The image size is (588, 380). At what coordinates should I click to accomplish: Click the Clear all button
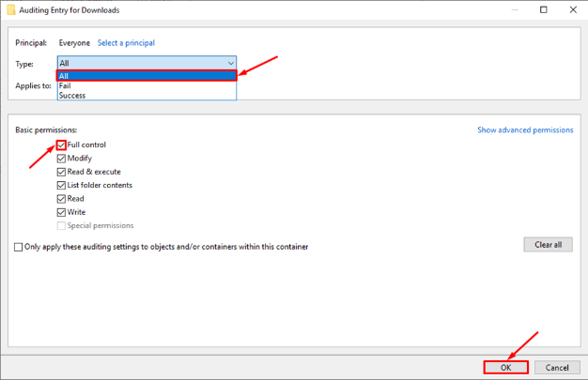(548, 245)
